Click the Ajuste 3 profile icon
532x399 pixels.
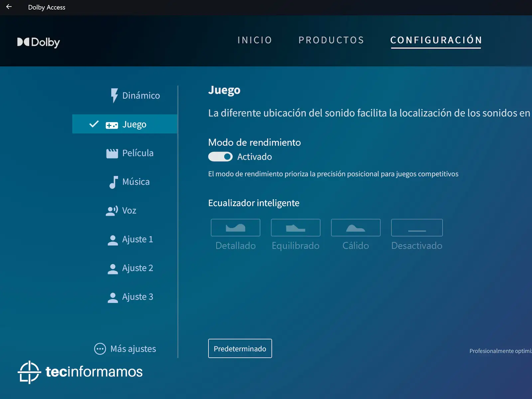(x=113, y=297)
